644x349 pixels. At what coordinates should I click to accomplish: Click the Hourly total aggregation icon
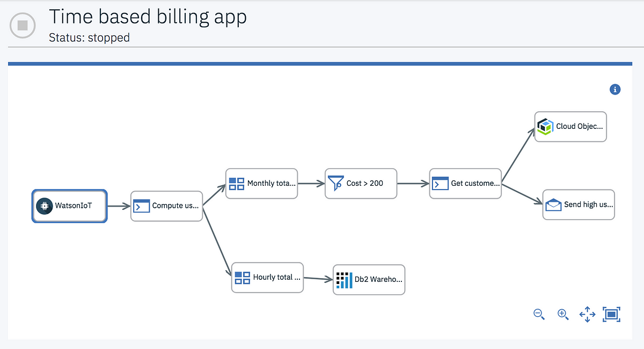243,278
